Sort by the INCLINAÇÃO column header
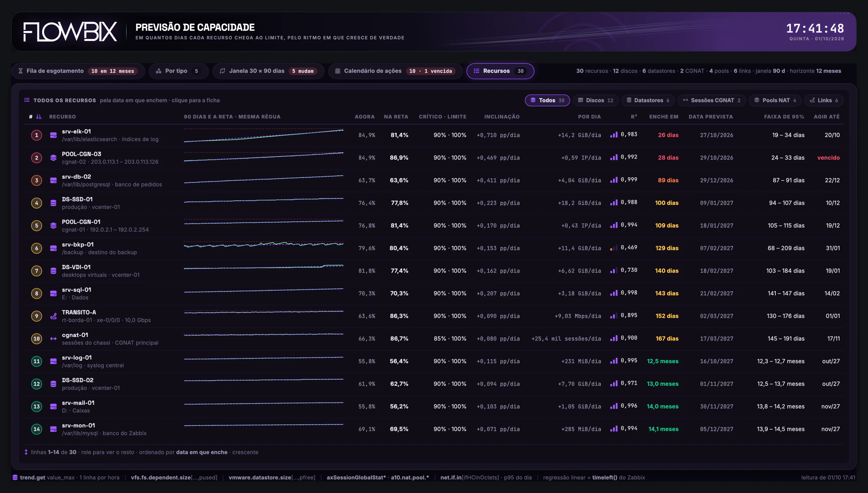 coord(502,117)
